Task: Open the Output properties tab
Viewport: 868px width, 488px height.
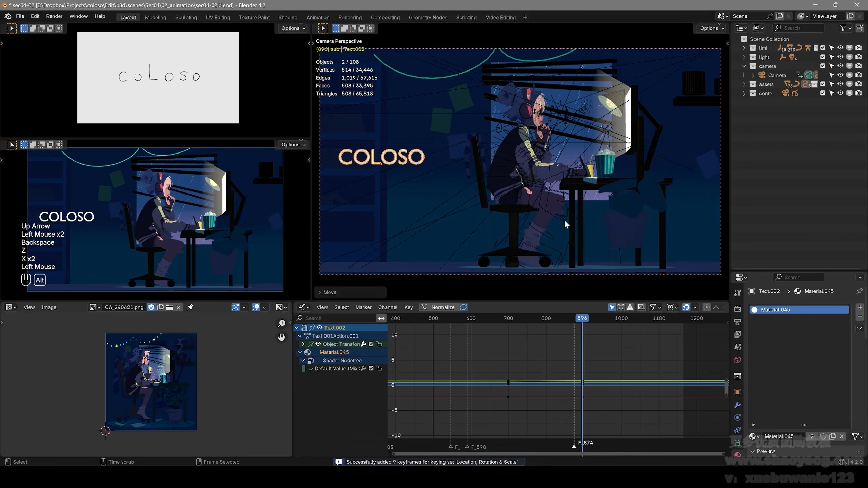Action: (737, 321)
